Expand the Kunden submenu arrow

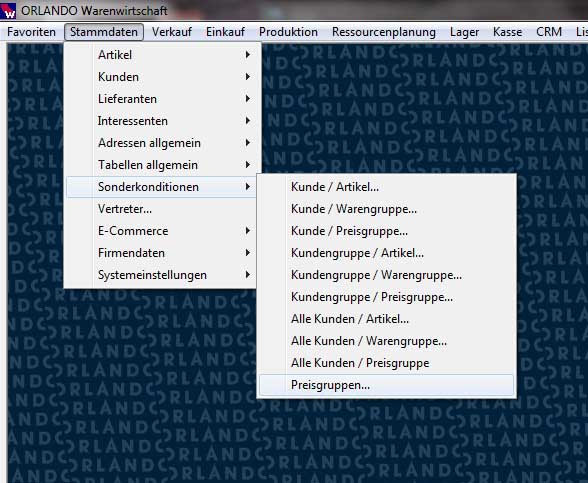pos(248,77)
